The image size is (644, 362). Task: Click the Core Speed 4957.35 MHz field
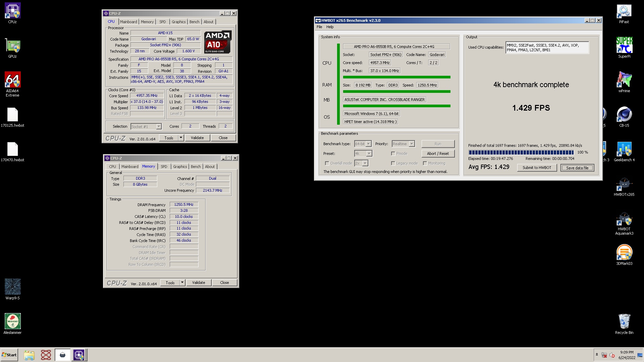point(147,96)
